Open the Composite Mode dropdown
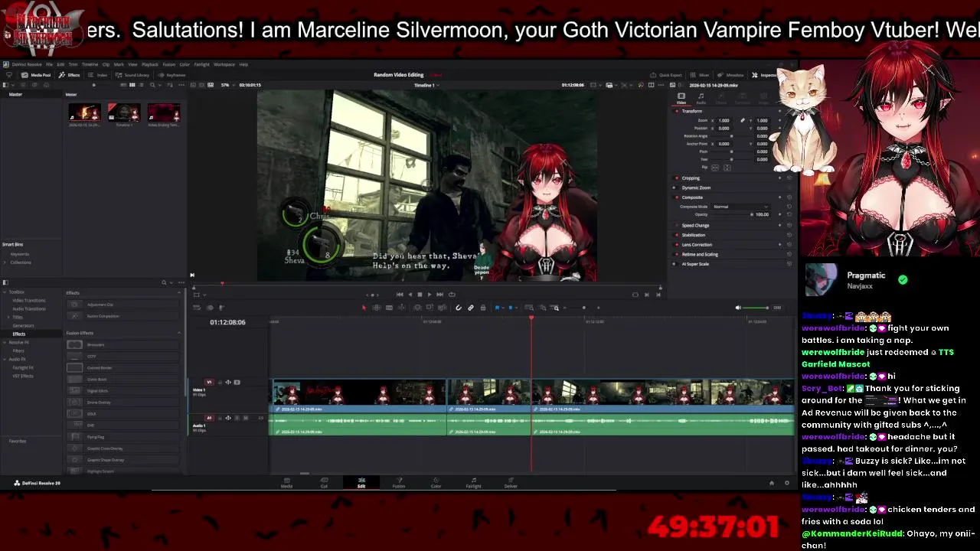 pyautogui.click(x=740, y=207)
